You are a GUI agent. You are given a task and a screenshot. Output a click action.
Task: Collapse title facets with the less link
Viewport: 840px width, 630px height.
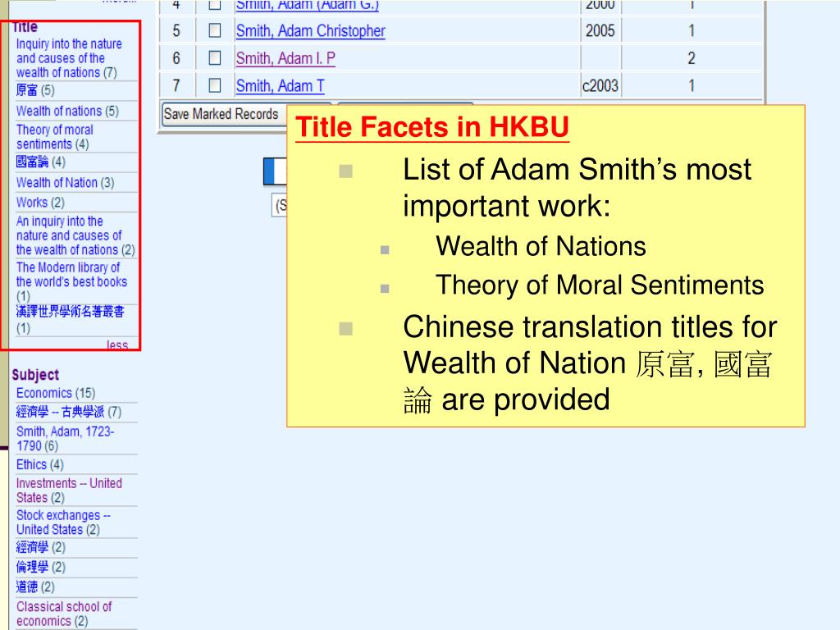(x=116, y=345)
